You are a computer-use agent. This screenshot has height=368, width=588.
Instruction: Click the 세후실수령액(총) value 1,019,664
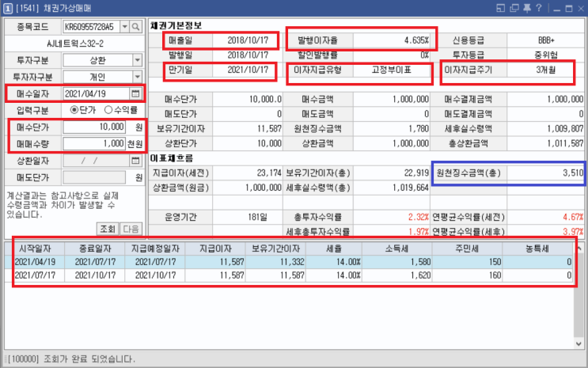click(x=410, y=188)
